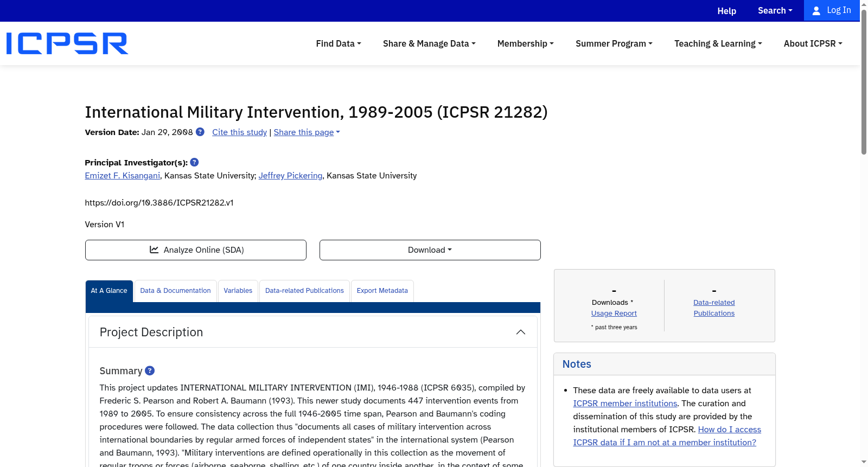
Task: Click the DOI text https://doi.org/10.3886/ICPSR21282.v1
Action: [x=159, y=203]
